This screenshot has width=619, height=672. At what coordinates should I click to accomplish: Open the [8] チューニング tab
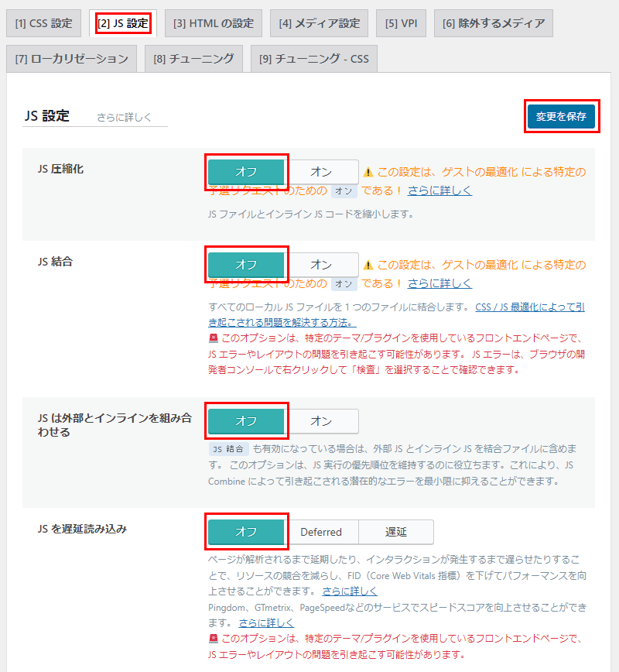193,59
